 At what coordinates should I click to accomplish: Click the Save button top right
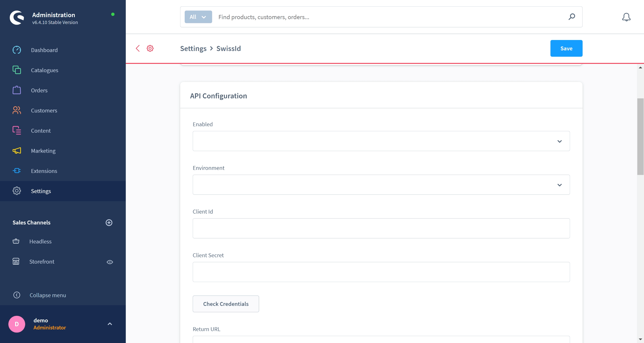coord(566,48)
